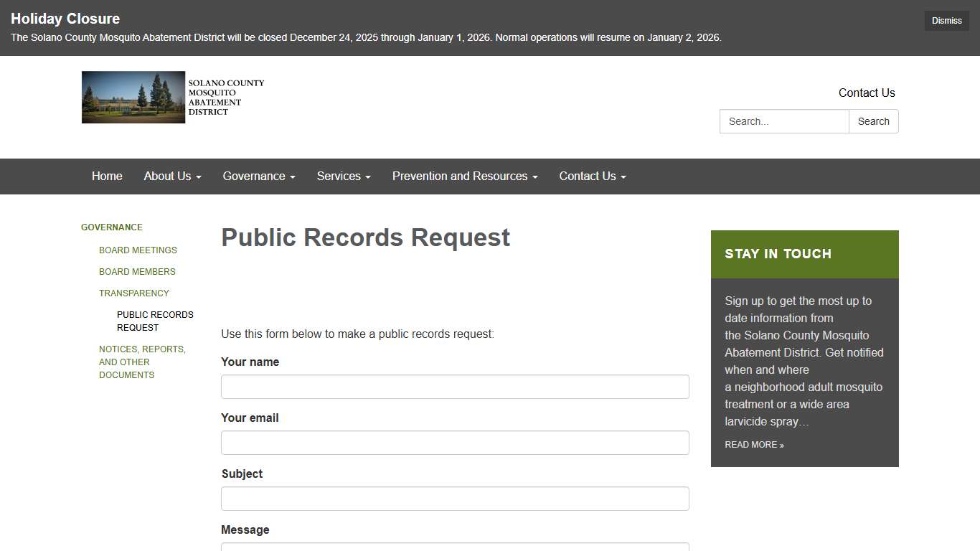Viewport: 980px width, 551px height.
Task: Dismiss the Holiday Closure notice
Action: (x=946, y=21)
